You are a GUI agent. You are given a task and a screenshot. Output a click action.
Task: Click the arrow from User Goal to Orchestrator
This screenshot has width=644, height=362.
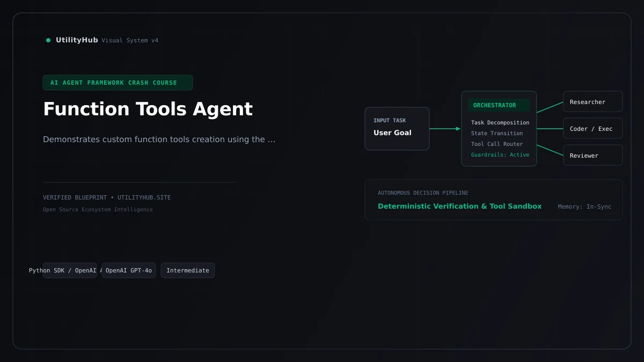(445, 129)
